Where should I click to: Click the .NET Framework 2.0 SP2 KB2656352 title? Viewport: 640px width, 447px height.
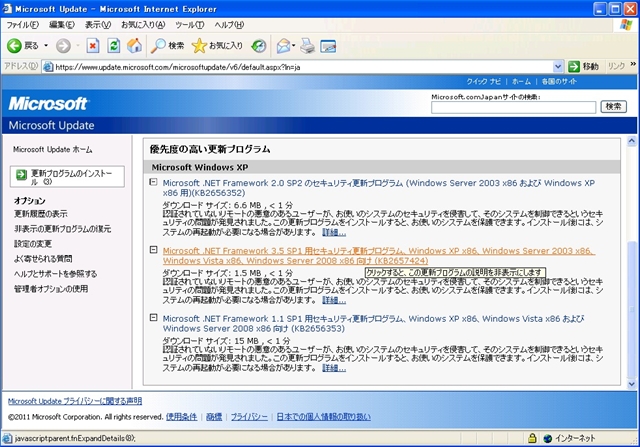(378, 188)
